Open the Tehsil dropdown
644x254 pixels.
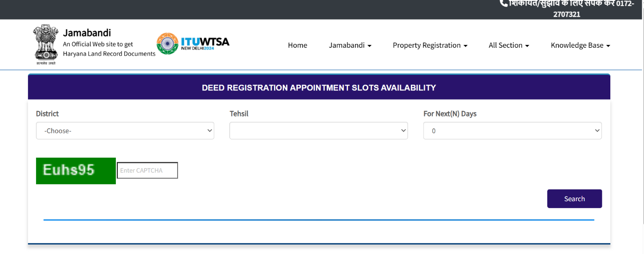(318, 131)
